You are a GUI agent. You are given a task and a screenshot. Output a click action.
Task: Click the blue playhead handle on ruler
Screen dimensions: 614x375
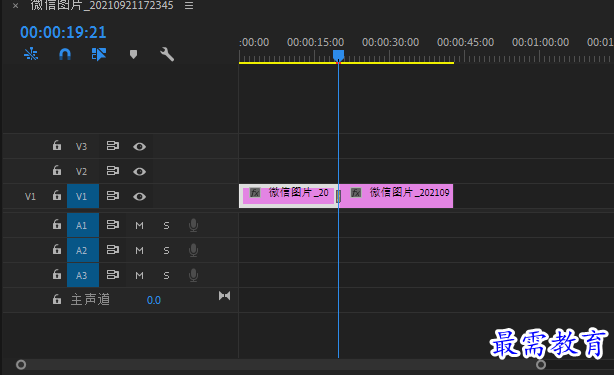click(338, 55)
